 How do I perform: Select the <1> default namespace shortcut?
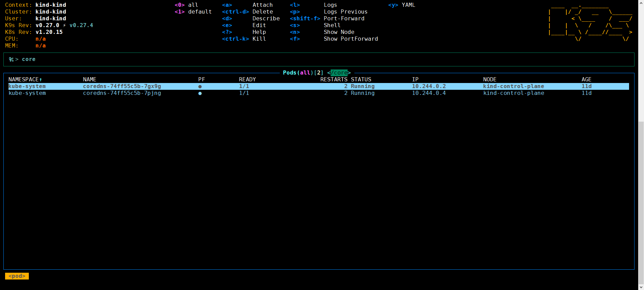click(x=193, y=12)
